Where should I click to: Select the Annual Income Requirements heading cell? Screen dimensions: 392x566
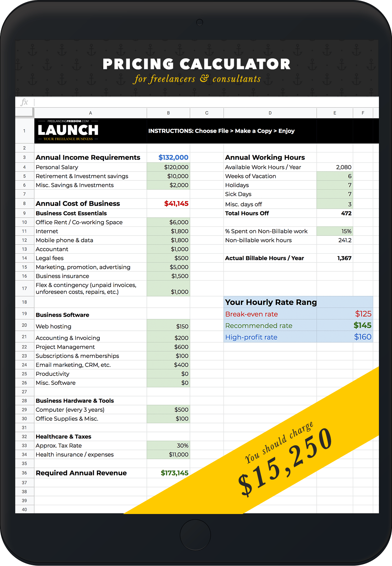tap(91, 157)
